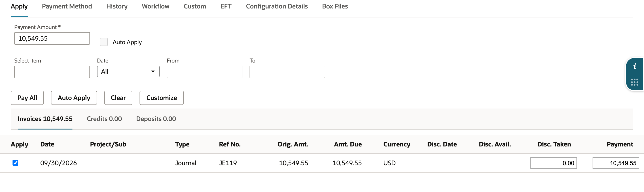Image resolution: width=644 pixels, height=192 pixels.
Task: Enable the Auto Apply checkbox
Action: (104, 42)
